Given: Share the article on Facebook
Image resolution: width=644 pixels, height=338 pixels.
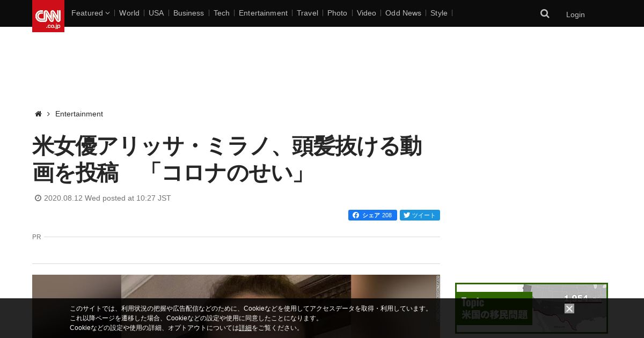Looking at the screenshot, I should pyautogui.click(x=372, y=215).
